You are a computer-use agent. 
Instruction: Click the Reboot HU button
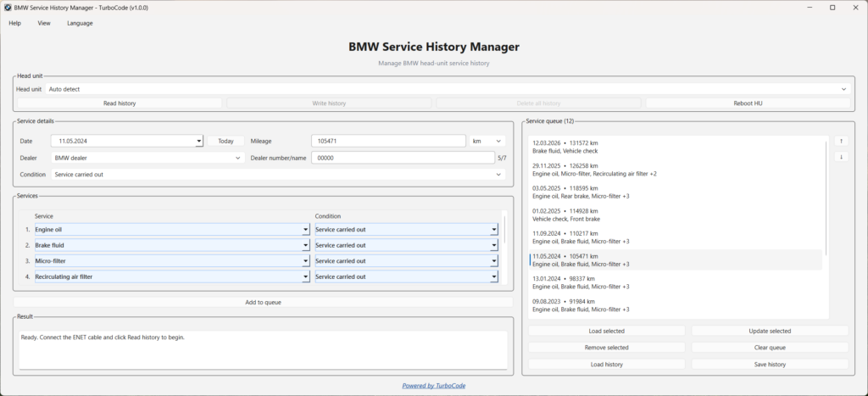pos(748,103)
